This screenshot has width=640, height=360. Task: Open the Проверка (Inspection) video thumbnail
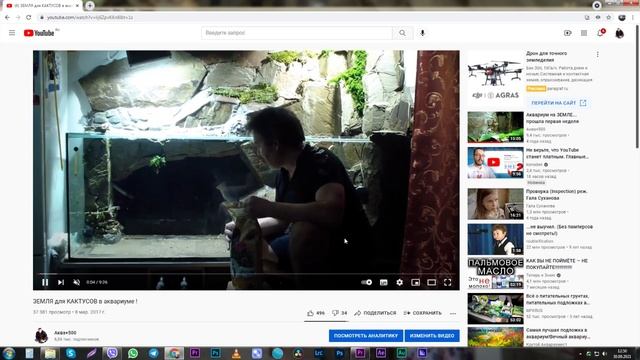coord(496,204)
